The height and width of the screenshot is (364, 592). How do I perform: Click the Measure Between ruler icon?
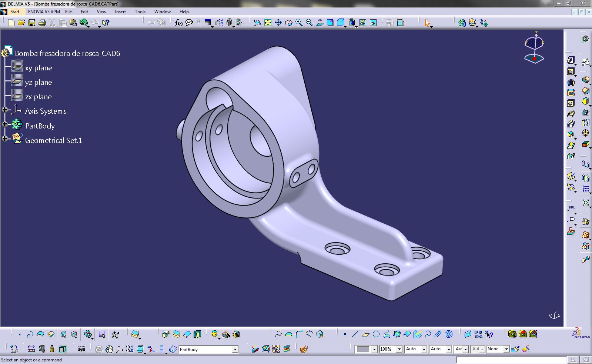[x=31, y=349]
